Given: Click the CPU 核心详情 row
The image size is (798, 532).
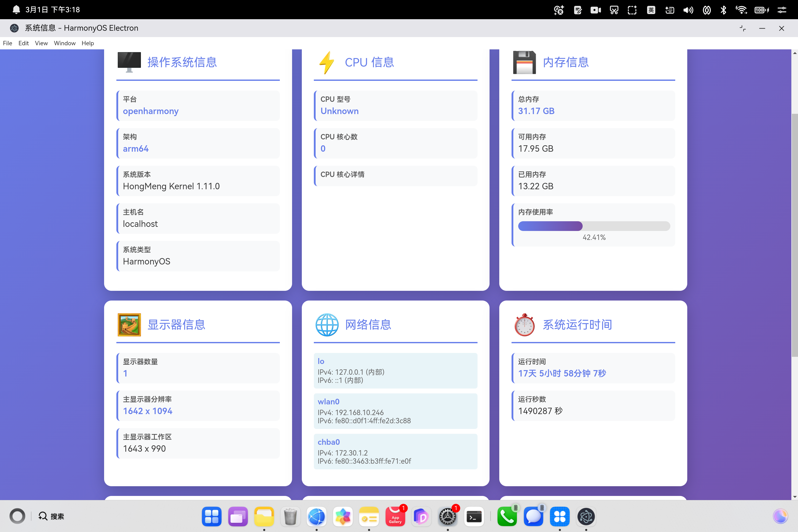Looking at the screenshot, I should (395, 175).
